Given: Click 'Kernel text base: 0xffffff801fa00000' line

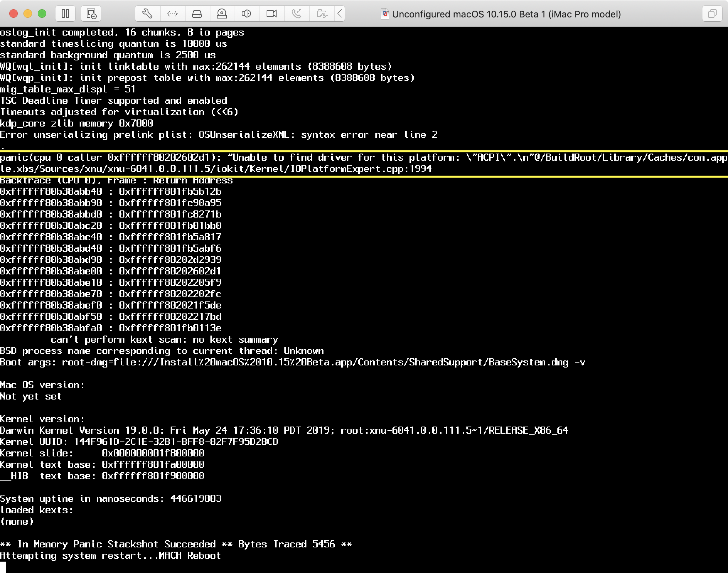Looking at the screenshot, I should click(102, 465).
